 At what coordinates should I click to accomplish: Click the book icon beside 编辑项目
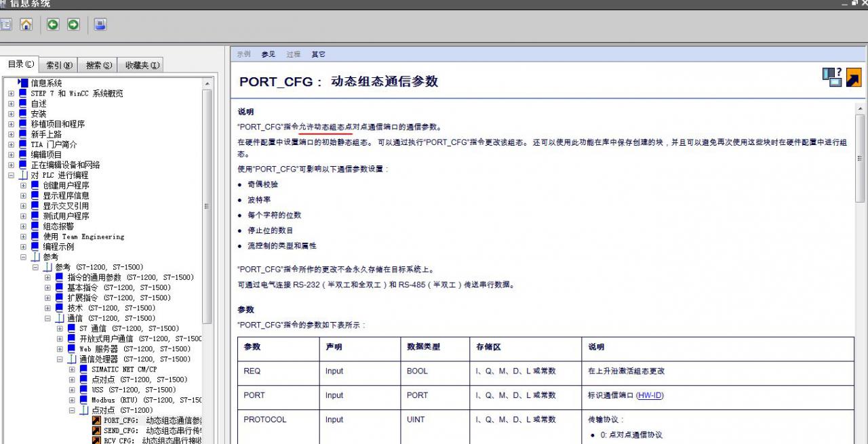click(x=23, y=155)
